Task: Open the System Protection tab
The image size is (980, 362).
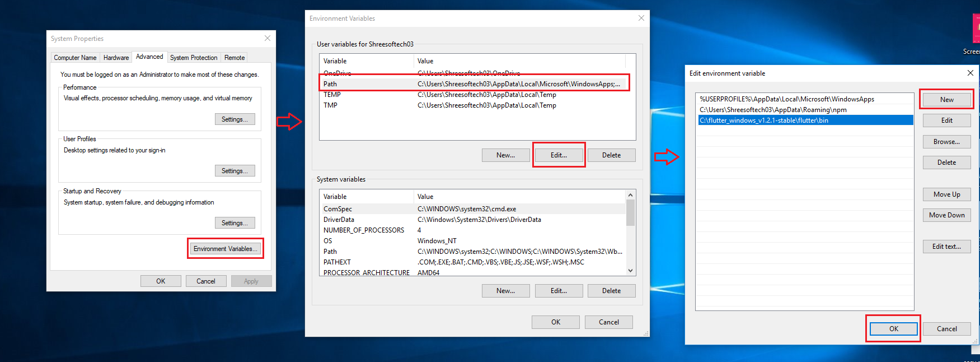Action: tap(194, 58)
